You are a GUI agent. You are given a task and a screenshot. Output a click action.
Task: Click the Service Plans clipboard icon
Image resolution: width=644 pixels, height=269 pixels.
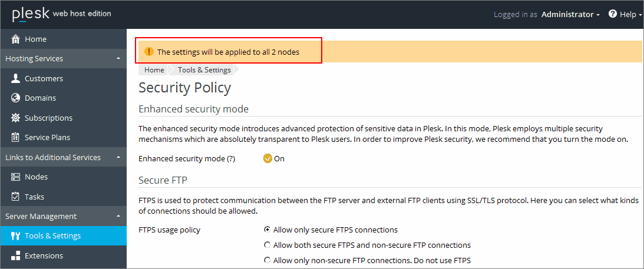tap(15, 137)
